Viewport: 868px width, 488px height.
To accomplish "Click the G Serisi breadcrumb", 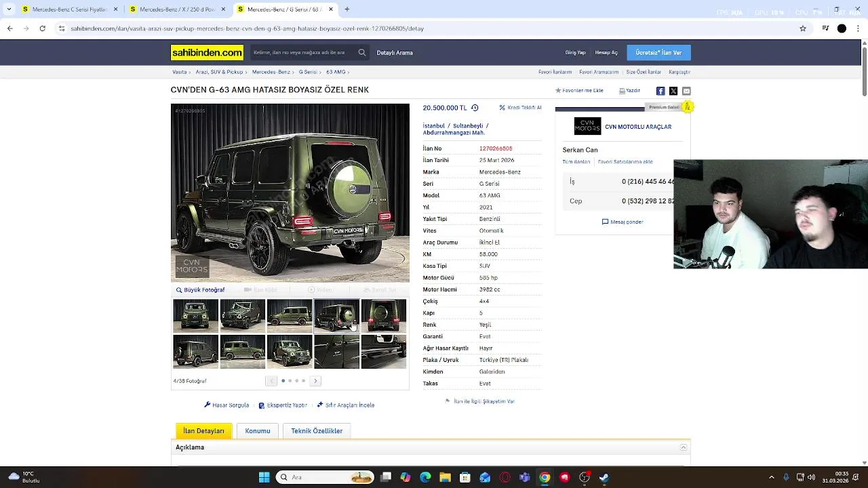I will click(308, 72).
